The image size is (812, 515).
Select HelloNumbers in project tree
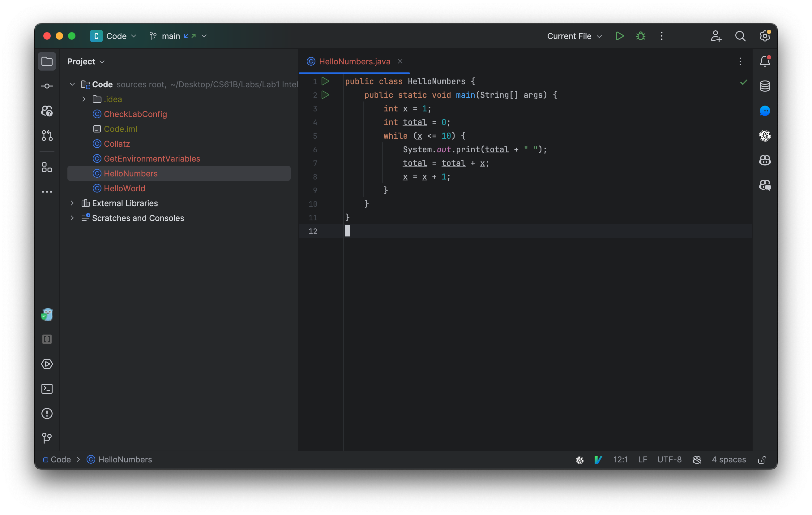tap(179, 173)
